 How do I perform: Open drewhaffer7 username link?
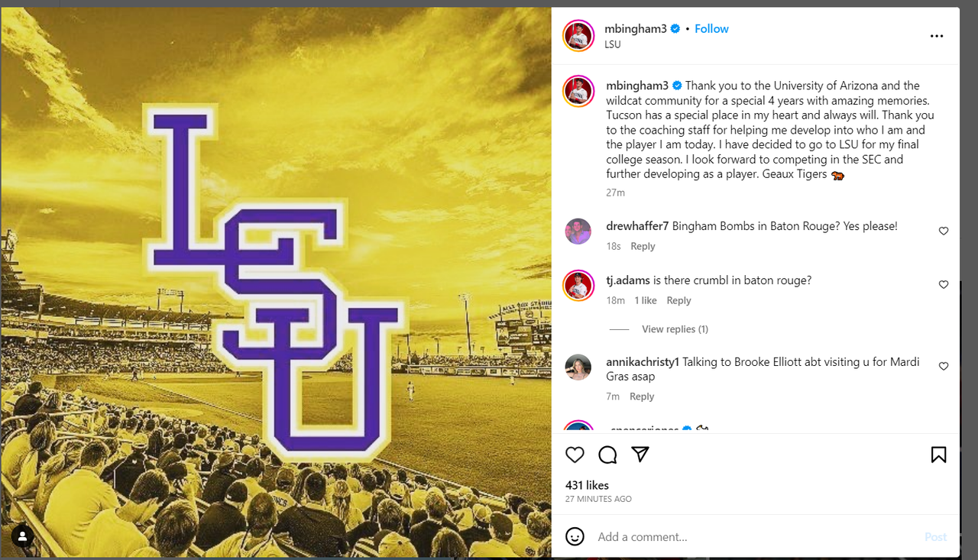pos(637,226)
